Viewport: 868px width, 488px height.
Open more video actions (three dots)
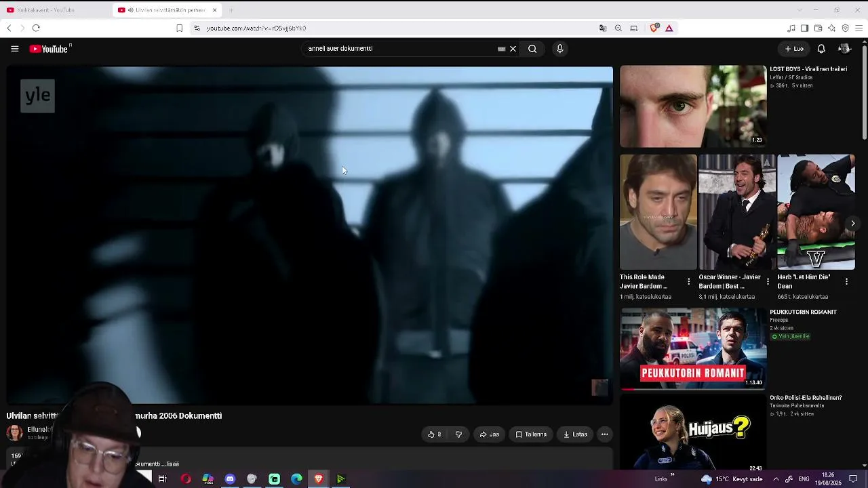(x=605, y=434)
